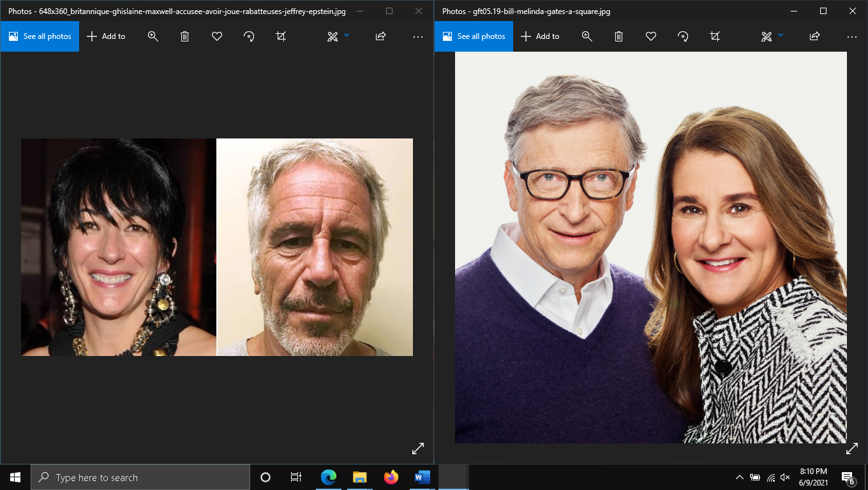The width and height of the screenshot is (868, 490).
Task: Maximize the right Photos window
Action: pyautogui.click(x=823, y=11)
